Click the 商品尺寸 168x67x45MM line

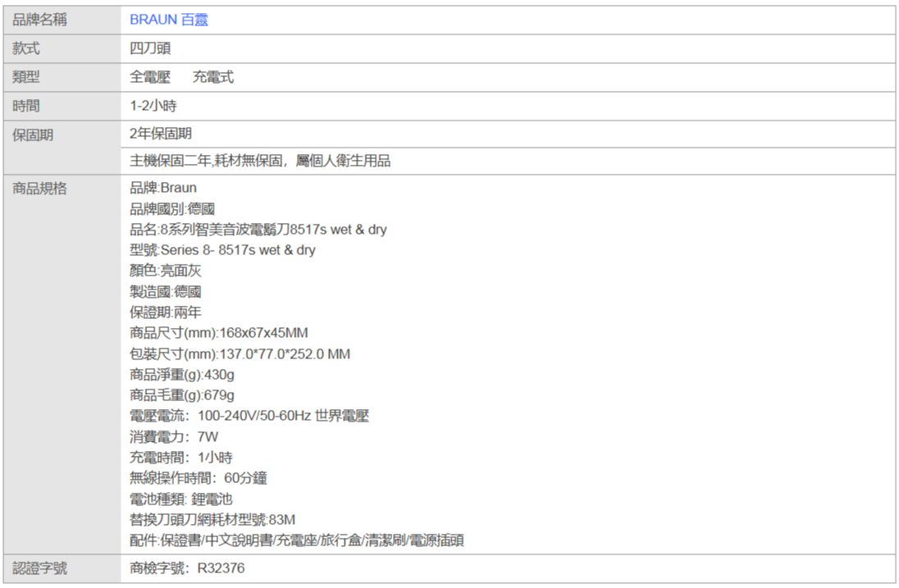218,333
